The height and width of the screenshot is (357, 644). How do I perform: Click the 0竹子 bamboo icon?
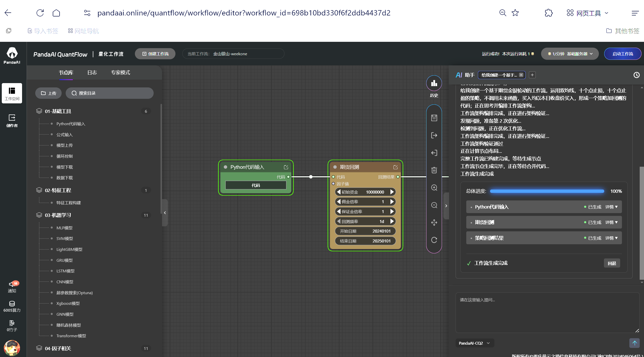(12, 326)
